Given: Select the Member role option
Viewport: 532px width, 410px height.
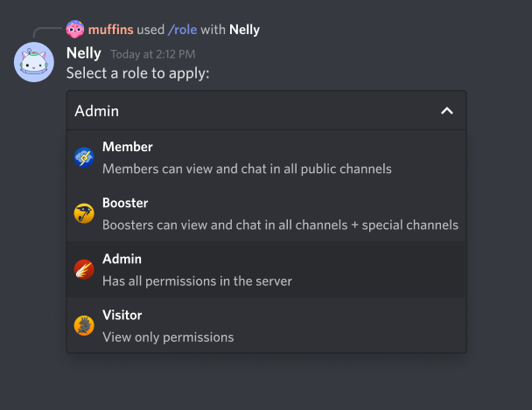Looking at the screenshot, I should pyautogui.click(x=127, y=147).
